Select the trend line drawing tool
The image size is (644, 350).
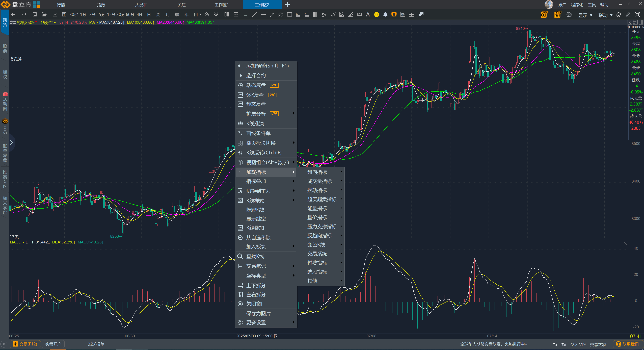point(254,14)
